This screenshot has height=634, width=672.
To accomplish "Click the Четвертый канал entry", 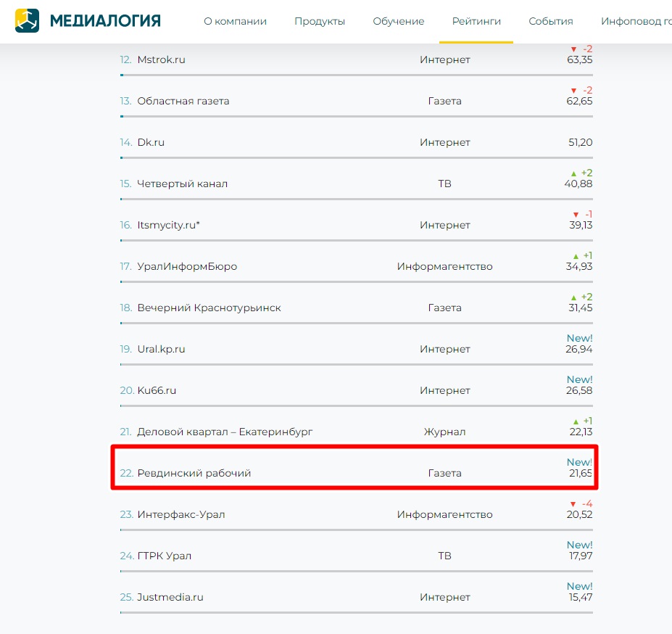I will [x=182, y=184].
